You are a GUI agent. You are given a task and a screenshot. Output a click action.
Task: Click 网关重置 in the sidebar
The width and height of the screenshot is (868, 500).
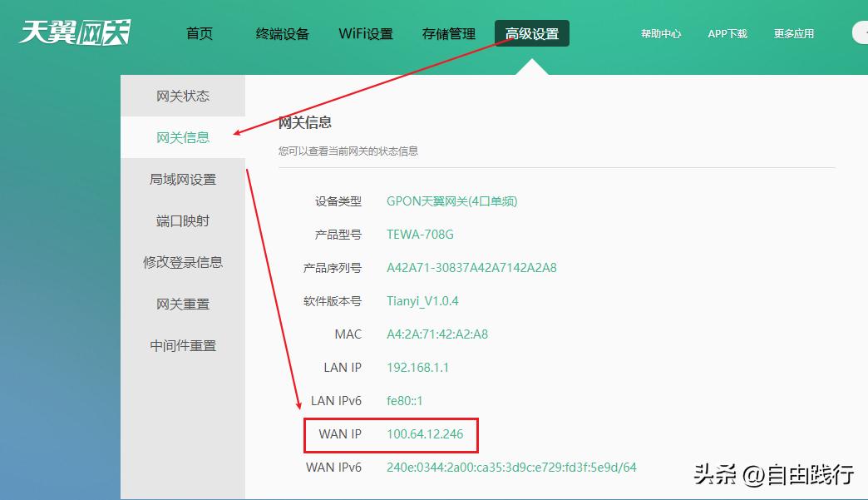click(183, 304)
